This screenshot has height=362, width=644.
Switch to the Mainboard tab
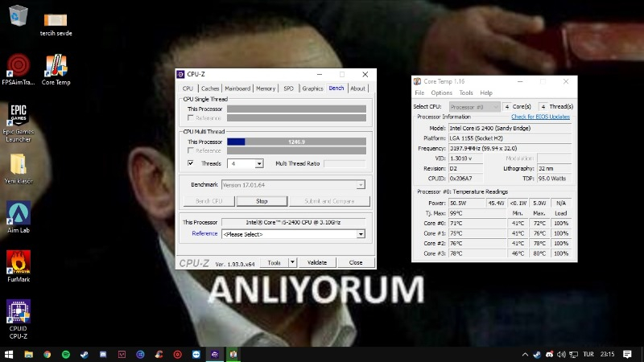point(237,88)
